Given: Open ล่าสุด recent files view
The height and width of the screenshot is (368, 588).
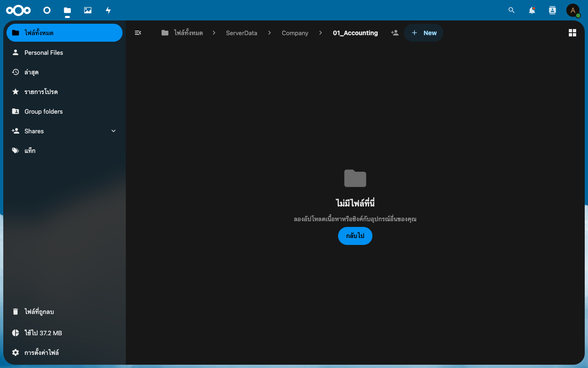Looking at the screenshot, I should click(x=65, y=72).
